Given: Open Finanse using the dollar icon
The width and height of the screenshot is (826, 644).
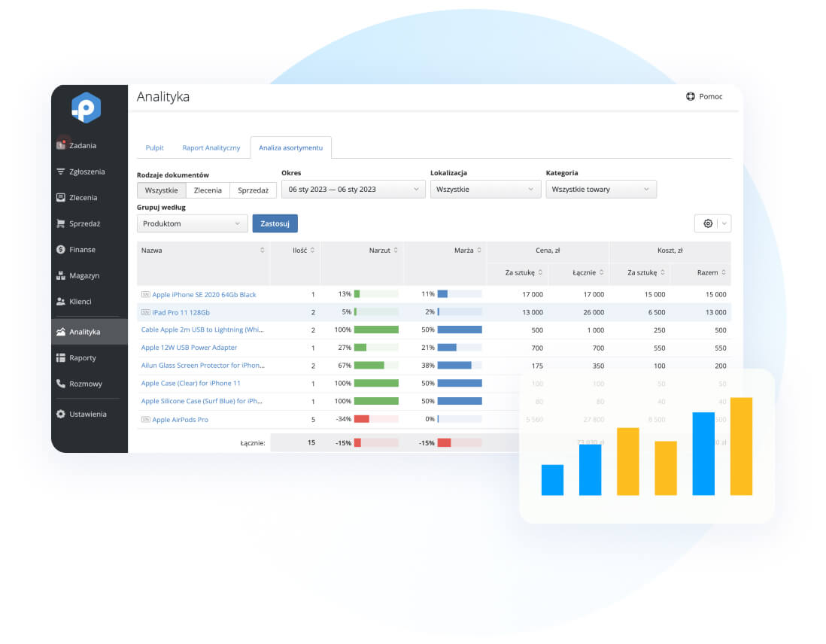Looking at the screenshot, I should coord(61,249).
